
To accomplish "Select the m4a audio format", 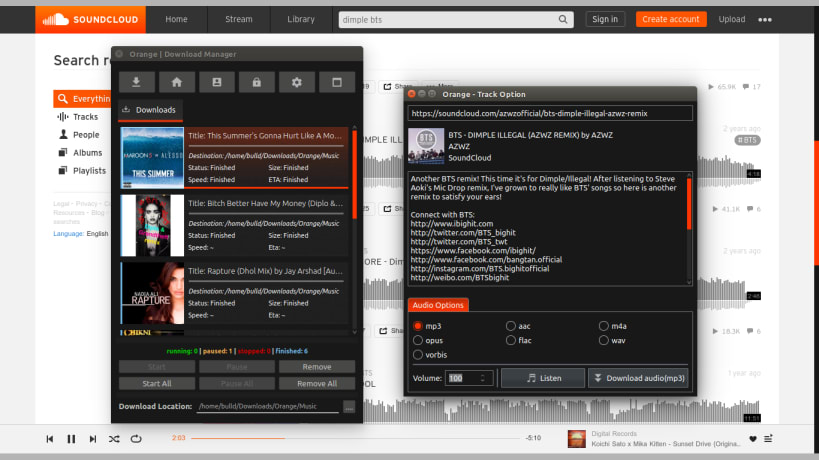I will tap(604, 326).
